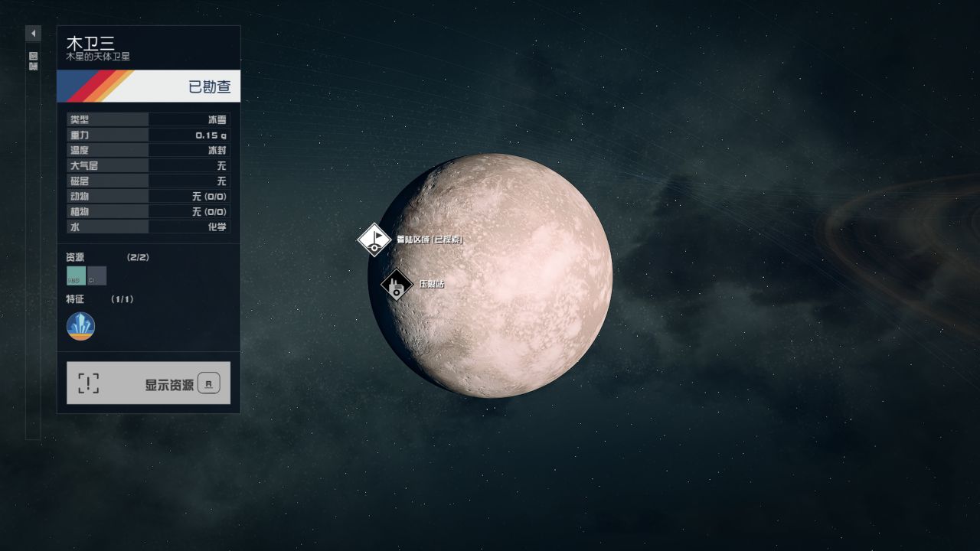Click the 温度 row label
This screenshot has width=980, height=551.
79,150
